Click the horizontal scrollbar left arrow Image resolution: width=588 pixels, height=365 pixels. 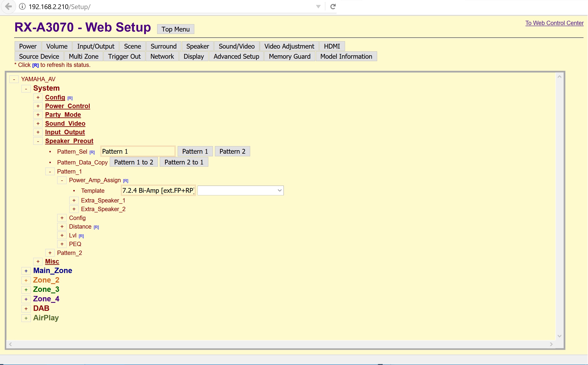click(x=10, y=344)
